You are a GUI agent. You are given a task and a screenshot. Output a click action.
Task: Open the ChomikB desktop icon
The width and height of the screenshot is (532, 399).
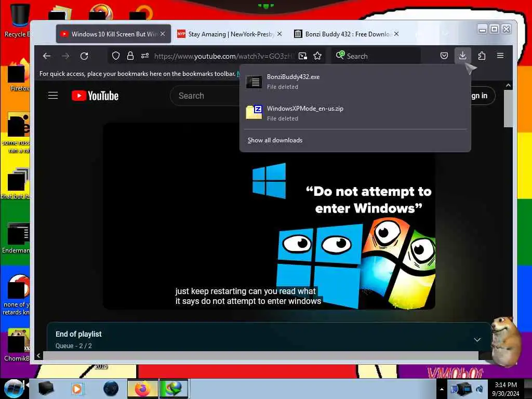[x=17, y=345]
